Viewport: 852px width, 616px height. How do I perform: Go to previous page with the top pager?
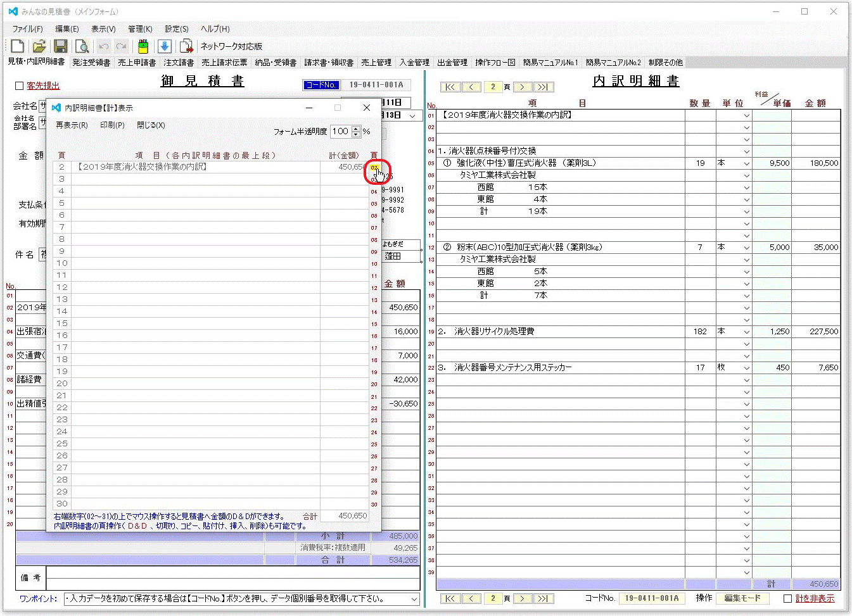point(471,87)
